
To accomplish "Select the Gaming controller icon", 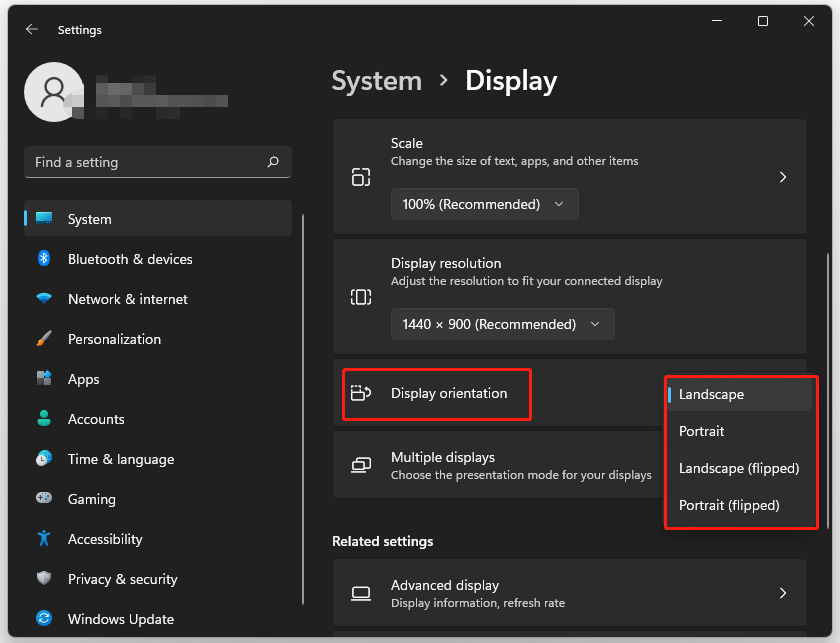I will click(x=44, y=499).
